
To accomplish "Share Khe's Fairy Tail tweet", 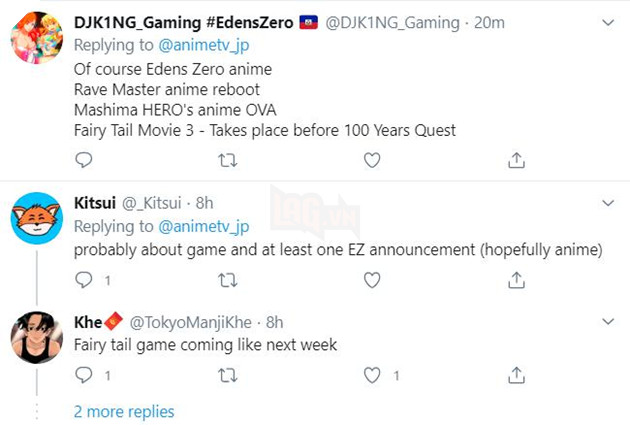I will (516, 375).
